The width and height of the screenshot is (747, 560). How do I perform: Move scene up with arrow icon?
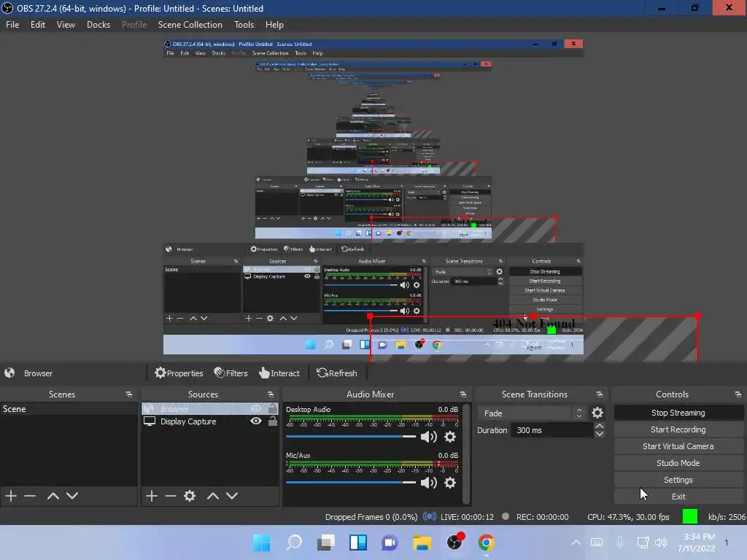pyautogui.click(x=53, y=496)
